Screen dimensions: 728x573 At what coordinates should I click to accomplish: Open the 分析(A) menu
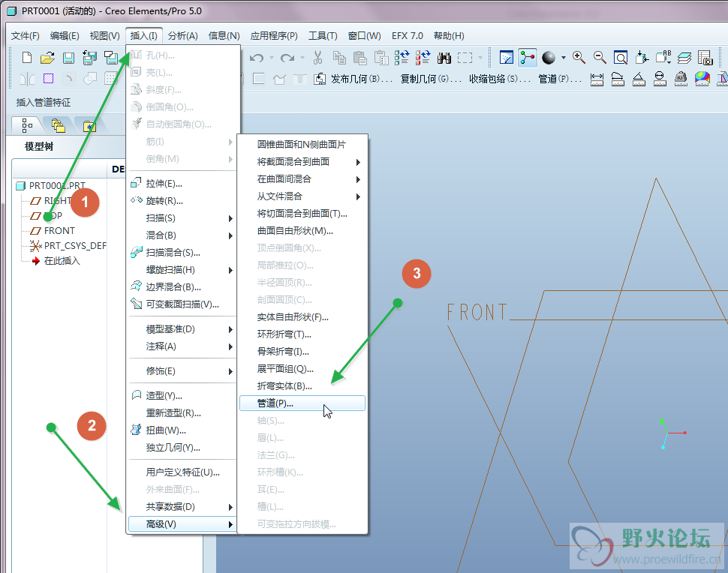click(183, 36)
